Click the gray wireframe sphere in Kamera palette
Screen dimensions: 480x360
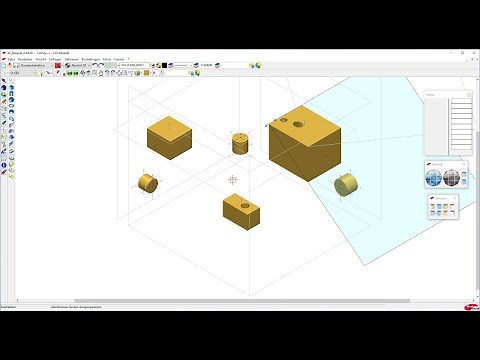click(x=451, y=177)
